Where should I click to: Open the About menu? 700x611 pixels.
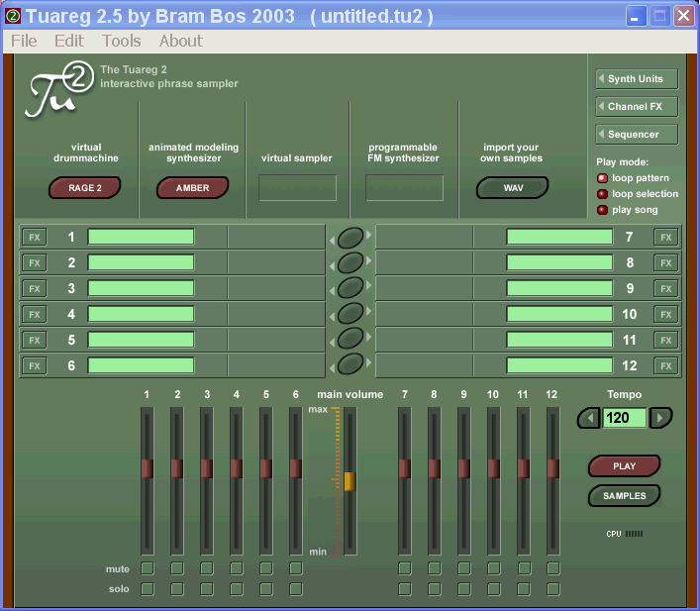coord(181,41)
